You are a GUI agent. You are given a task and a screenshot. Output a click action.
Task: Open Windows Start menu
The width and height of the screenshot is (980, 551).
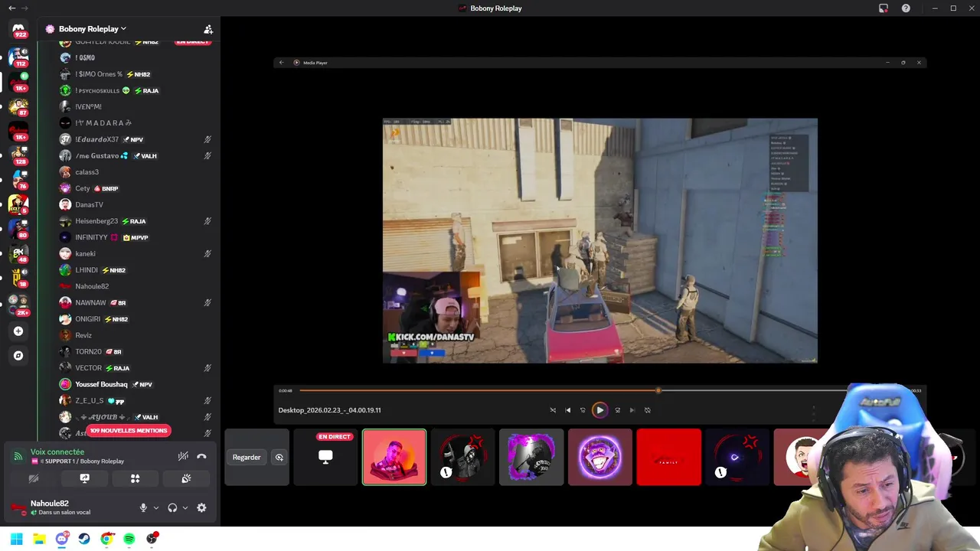point(16,539)
